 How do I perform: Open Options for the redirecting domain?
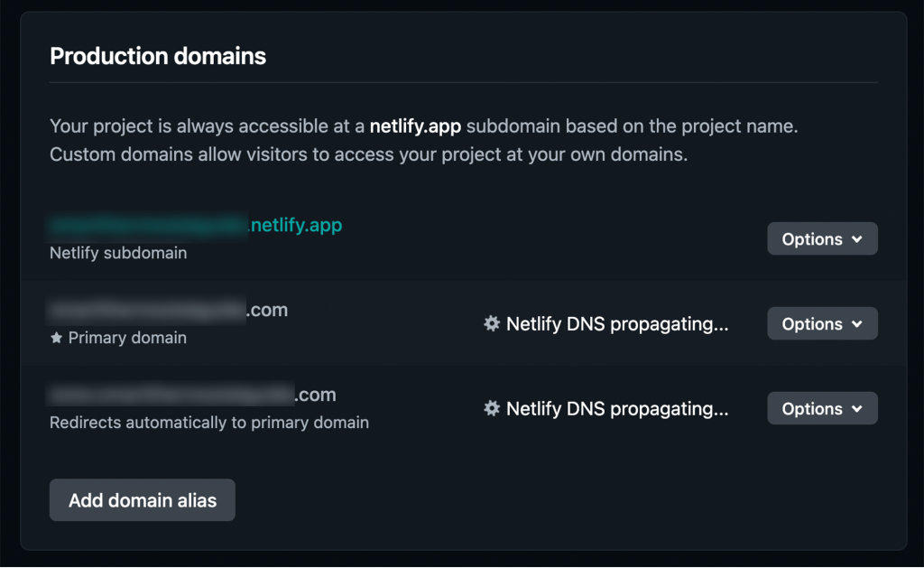coord(821,409)
